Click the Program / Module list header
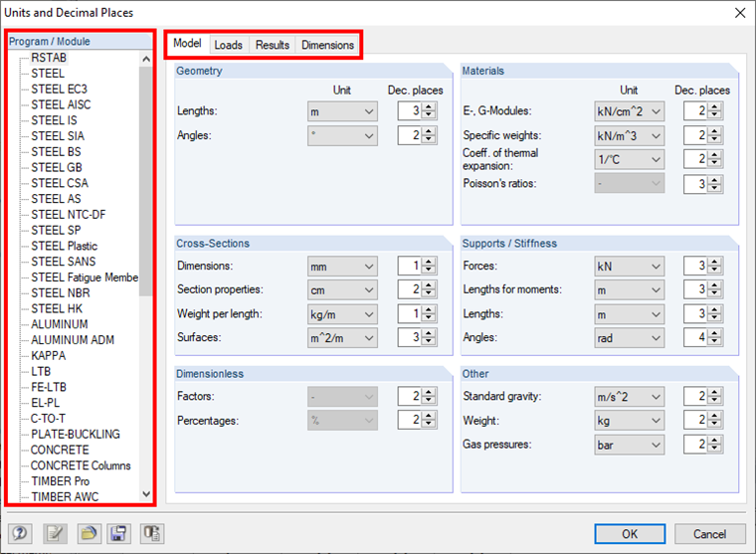The image size is (756, 554). click(x=80, y=42)
